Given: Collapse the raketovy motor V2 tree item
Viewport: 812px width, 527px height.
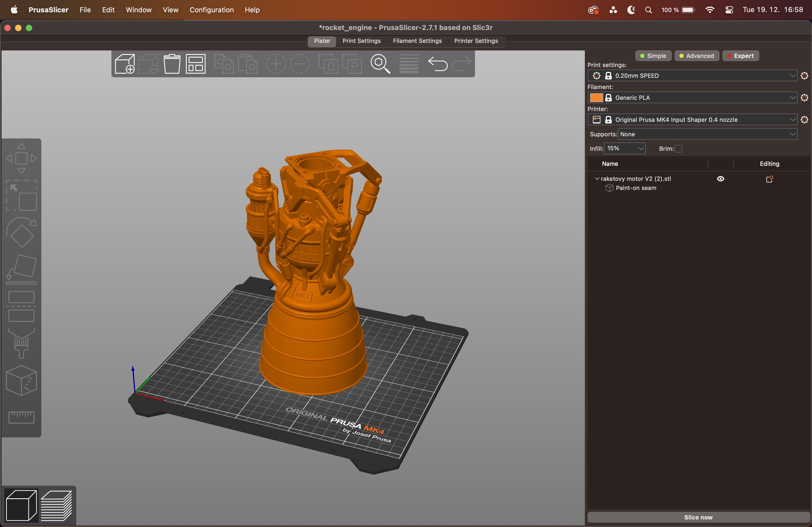Looking at the screenshot, I should tap(597, 179).
